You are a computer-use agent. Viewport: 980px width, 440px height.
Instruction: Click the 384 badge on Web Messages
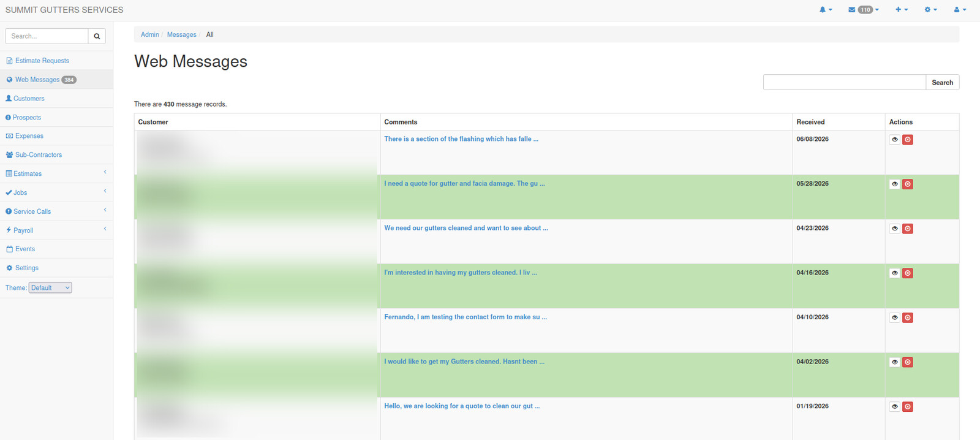69,80
